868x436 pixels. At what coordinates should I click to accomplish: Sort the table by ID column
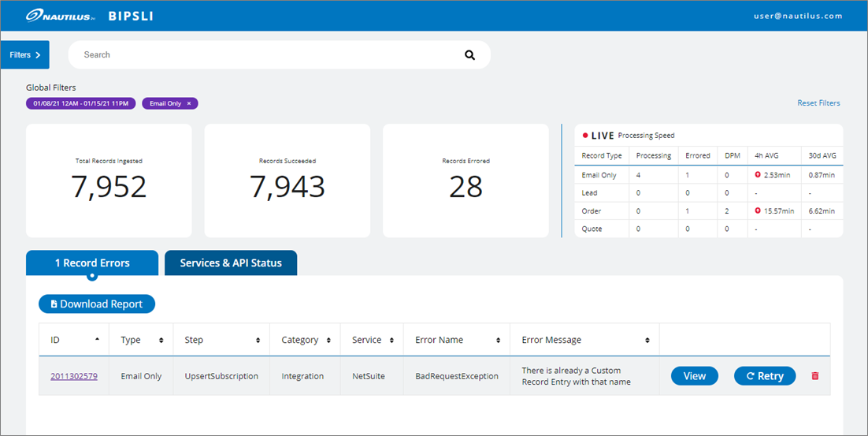point(98,340)
